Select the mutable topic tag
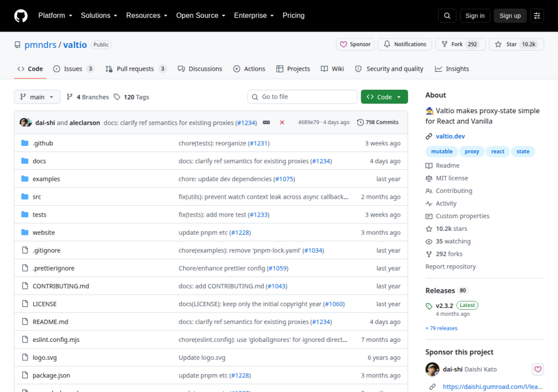The height and width of the screenshot is (392, 558). (x=441, y=151)
